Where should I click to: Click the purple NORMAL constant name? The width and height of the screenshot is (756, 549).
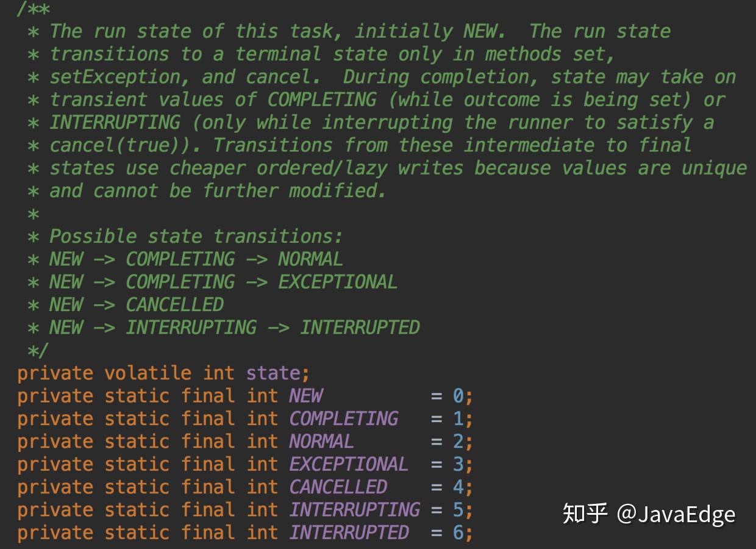tap(321, 441)
